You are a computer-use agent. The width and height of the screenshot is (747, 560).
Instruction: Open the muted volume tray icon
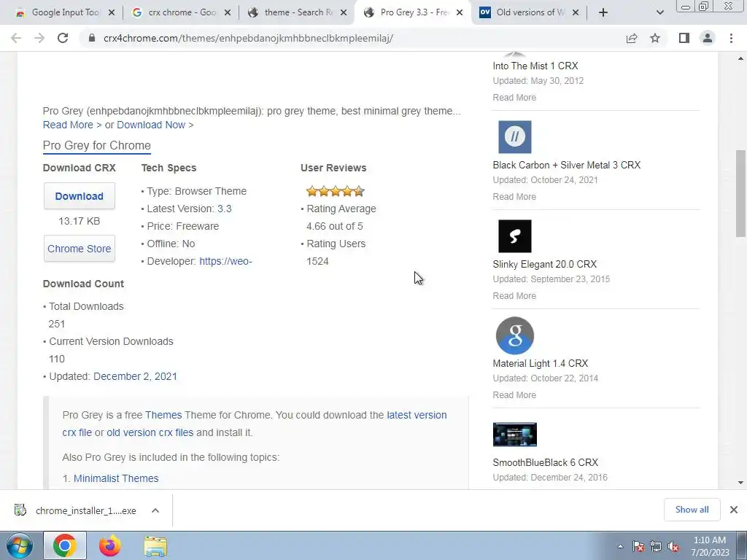(673, 546)
